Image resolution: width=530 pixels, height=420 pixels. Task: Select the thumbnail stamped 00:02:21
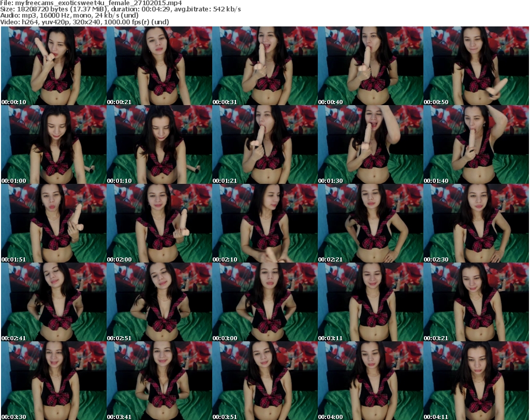coord(371,224)
